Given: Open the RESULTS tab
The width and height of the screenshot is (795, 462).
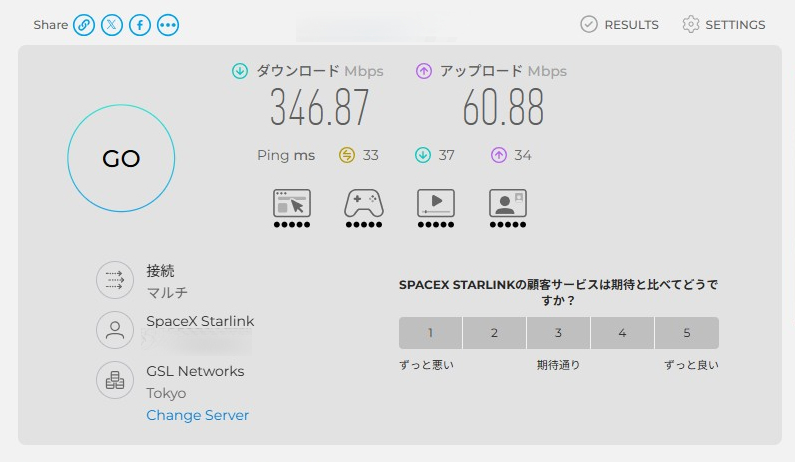Looking at the screenshot, I should 619,24.
